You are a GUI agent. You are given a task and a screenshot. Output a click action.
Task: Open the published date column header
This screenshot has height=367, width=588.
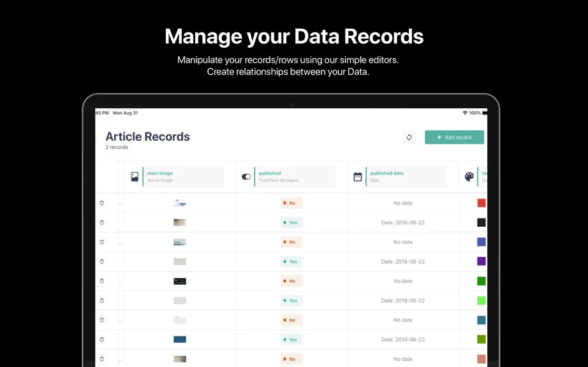[406, 176]
